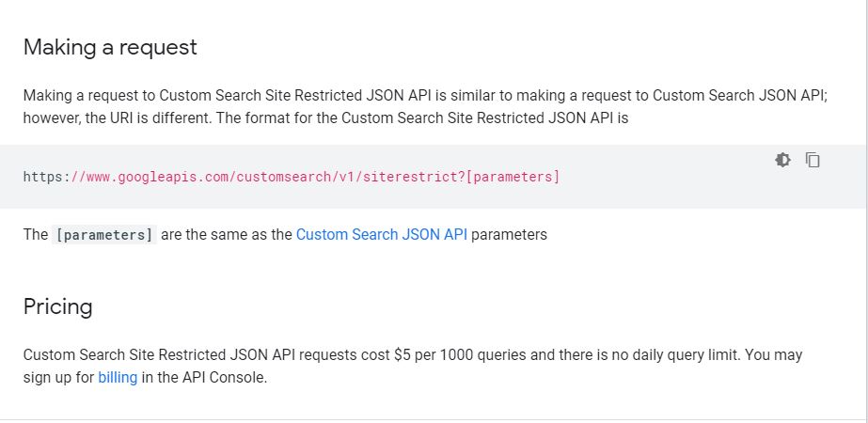Click the "Pricing" heading
Image resolution: width=868 pixels, height=423 pixels.
(57, 306)
